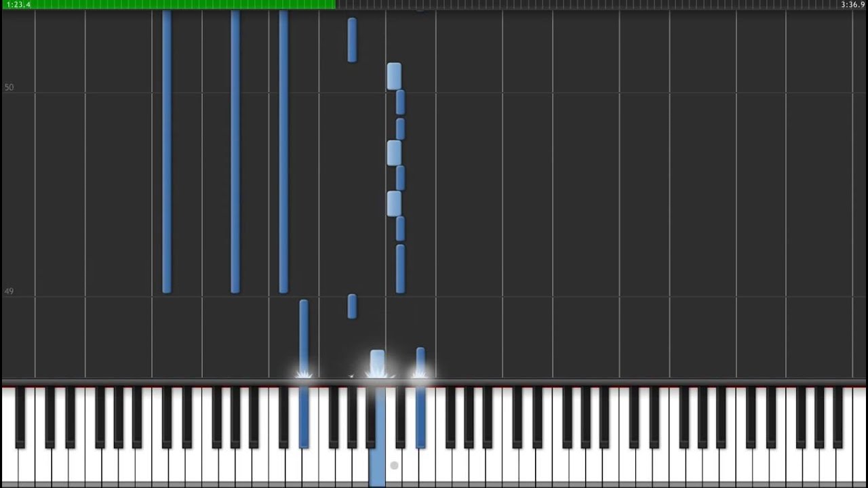Screen dimensions: 868x488
Task: Click the highlighted D-sharp black key right of middle C
Action: point(420,416)
